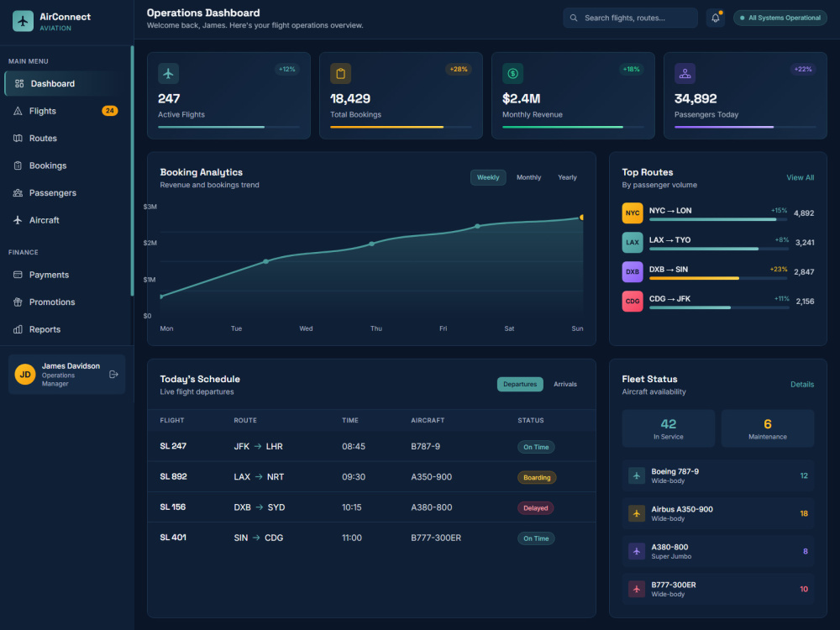Click the Promotions gift icon in sidebar
Screen dimensions: 840x630
18,302
